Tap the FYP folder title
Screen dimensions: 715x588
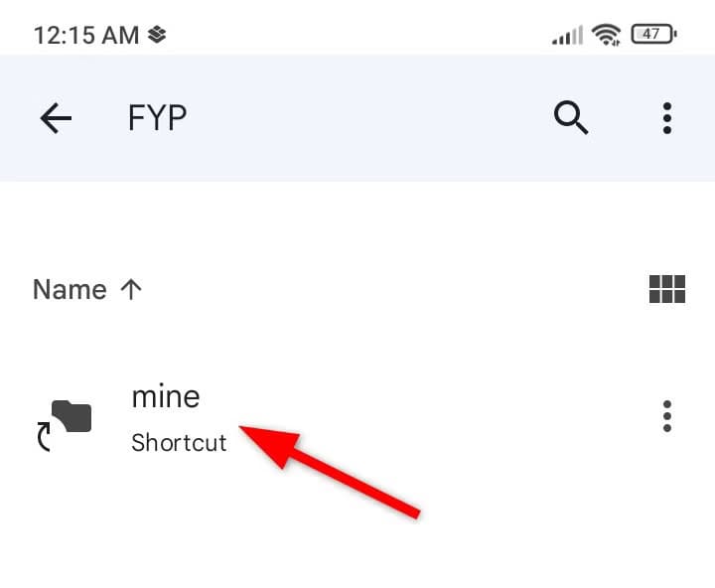pyautogui.click(x=158, y=119)
